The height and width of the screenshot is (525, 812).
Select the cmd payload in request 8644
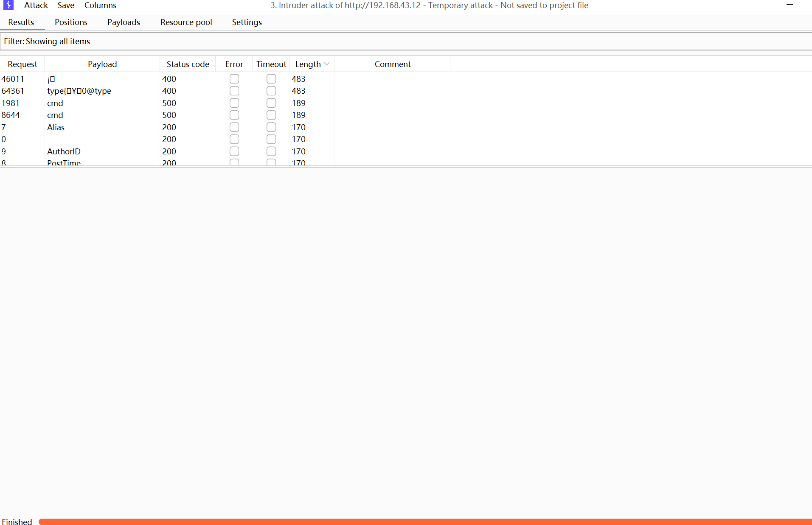coord(55,115)
